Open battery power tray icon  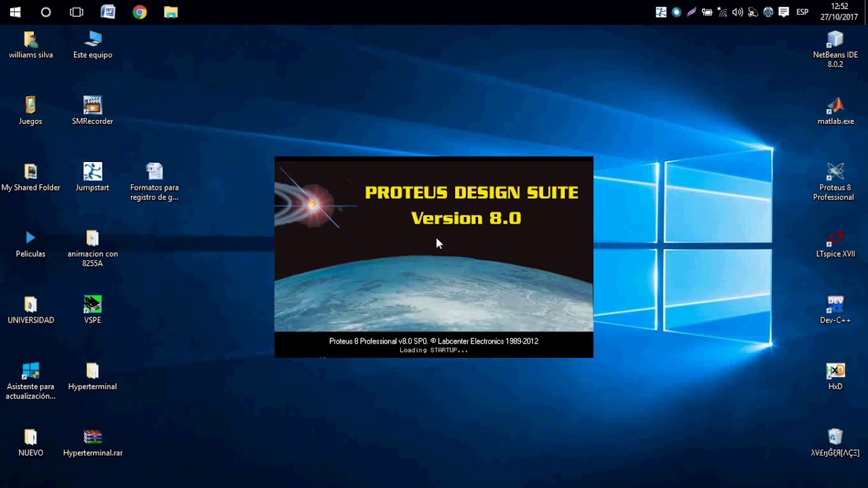707,12
